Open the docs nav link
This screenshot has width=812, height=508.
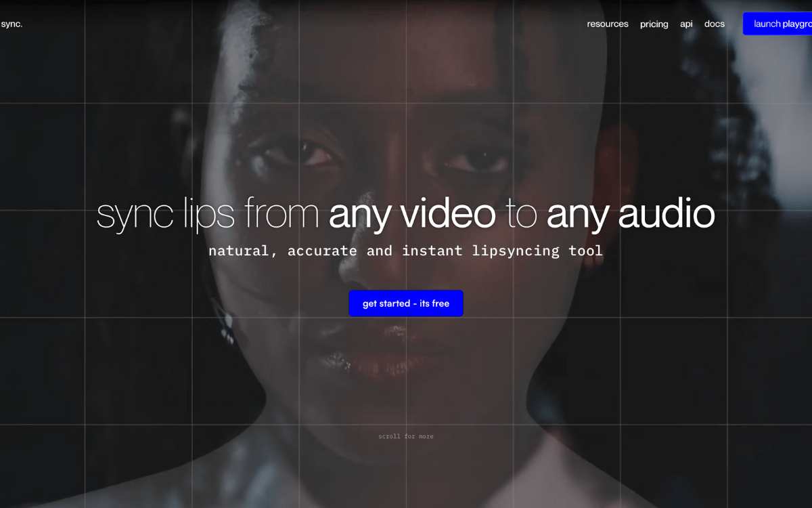pyautogui.click(x=715, y=24)
